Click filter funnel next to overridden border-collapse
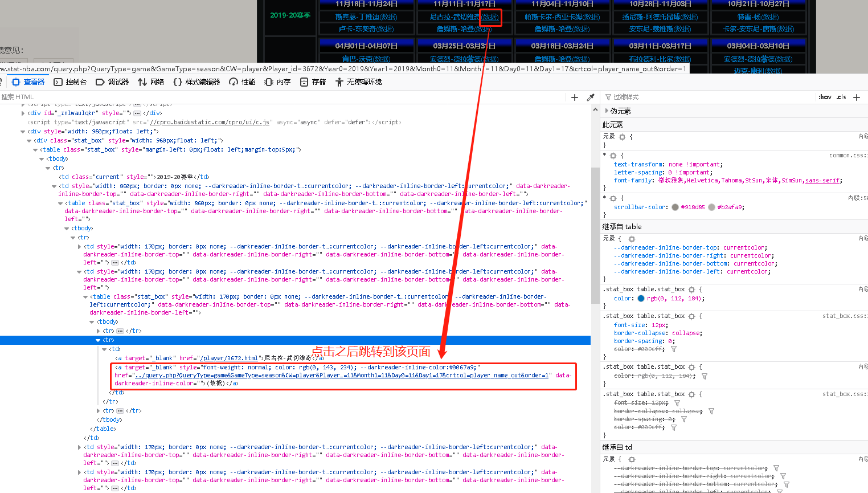This screenshot has width=868, height=493. (x=711, y=411)
